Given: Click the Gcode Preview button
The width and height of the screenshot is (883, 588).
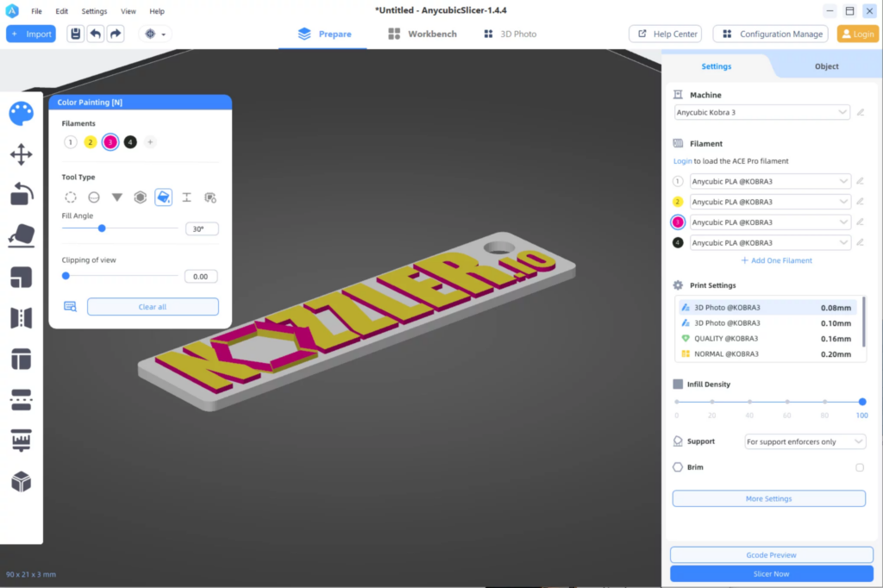Looking at the screenshot, I should pyautogui.click(x=772, y=554).
